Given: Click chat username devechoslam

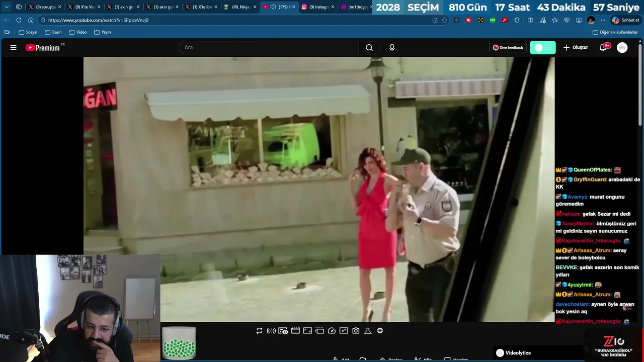Looking at the screenshot, I should (572, 304).
